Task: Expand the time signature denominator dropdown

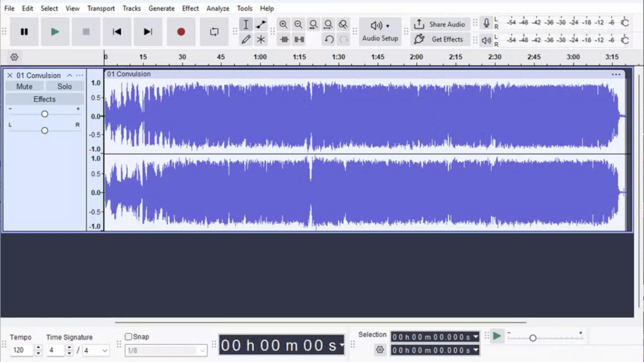Action: click(105, 351)
